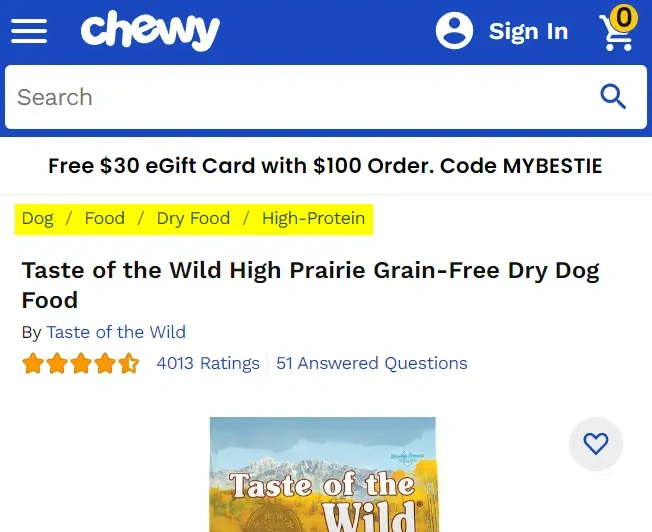Select the Dry Food breadcrumb
This screenshot has width=652, height=532.
(x=193, y=218)
